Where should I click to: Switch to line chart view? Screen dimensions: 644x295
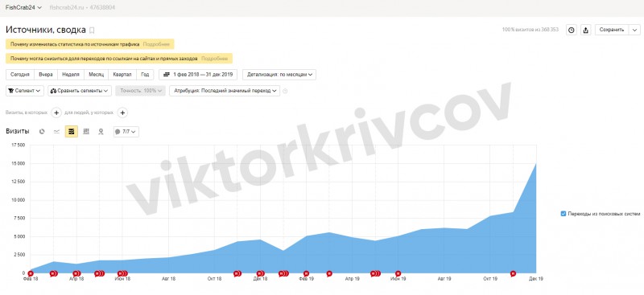pos(56,132)
